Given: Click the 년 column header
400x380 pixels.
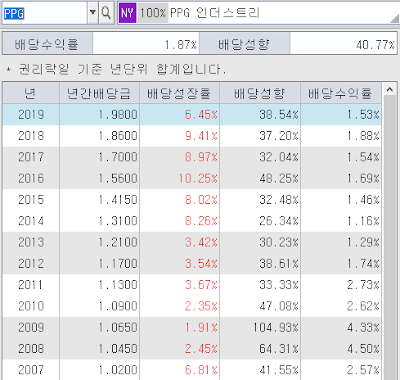Looking at the screenshot, I should pos(31,93).
